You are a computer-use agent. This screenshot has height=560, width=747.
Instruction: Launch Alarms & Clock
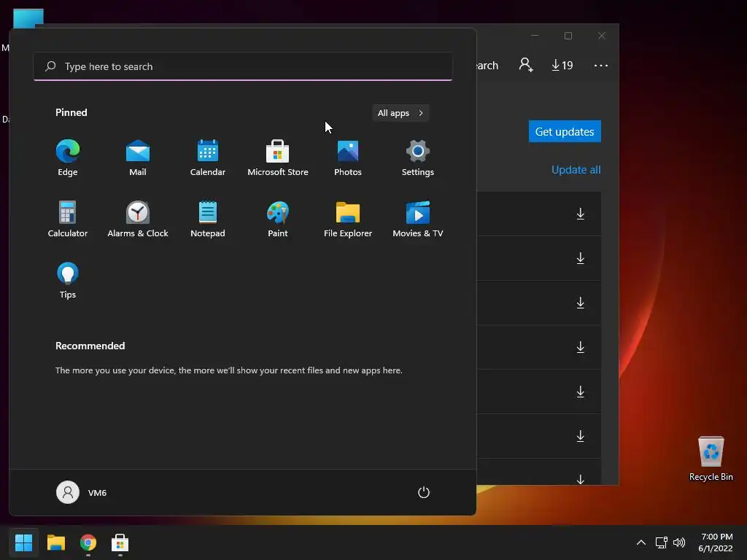(x=138, y=219)
